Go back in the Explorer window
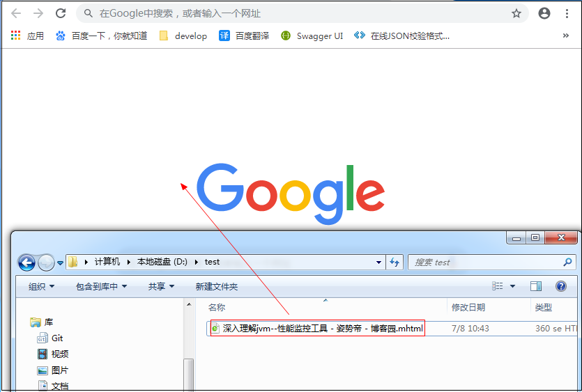This screenshot has width=582, height=392. (26, 262)
